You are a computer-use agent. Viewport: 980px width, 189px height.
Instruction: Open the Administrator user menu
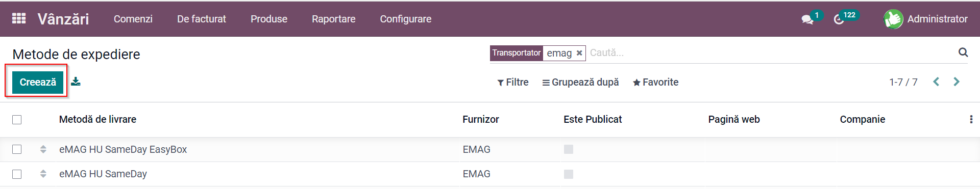click(x=926, y=19)
